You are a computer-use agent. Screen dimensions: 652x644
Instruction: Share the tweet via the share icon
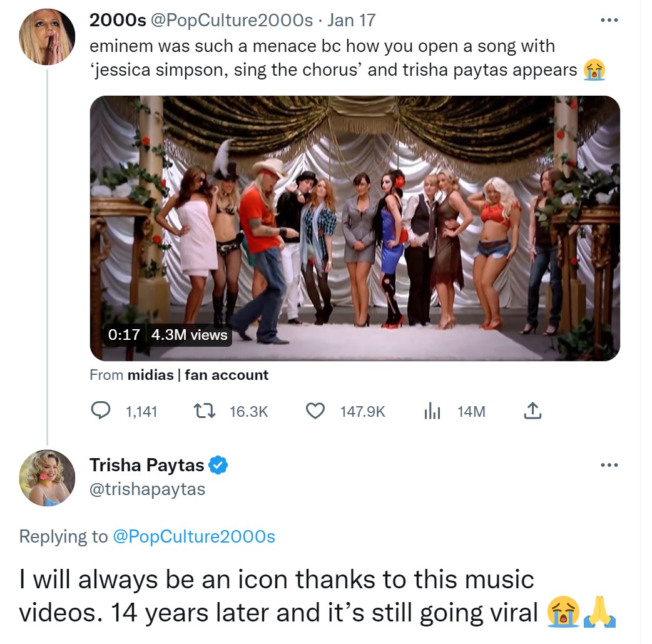pyautogui.click(x=532, y=411)
